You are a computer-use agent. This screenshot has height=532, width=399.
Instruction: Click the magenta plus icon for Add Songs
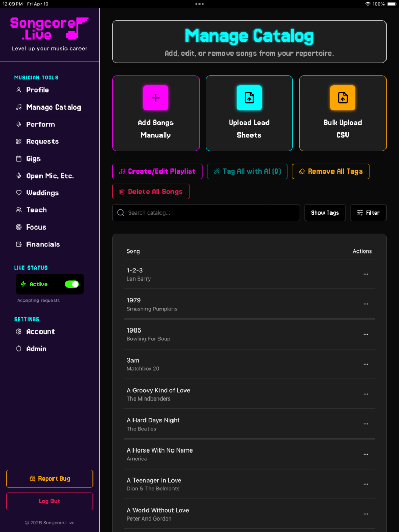coord(156,98)
